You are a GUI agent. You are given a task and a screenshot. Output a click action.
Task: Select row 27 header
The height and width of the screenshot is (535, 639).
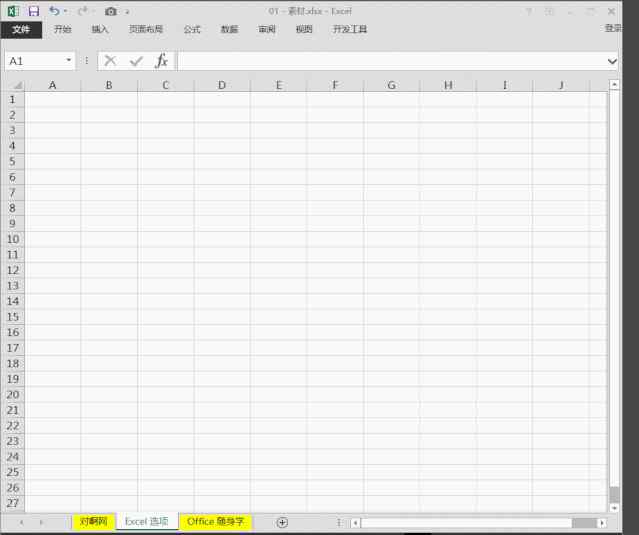(13, 503)
